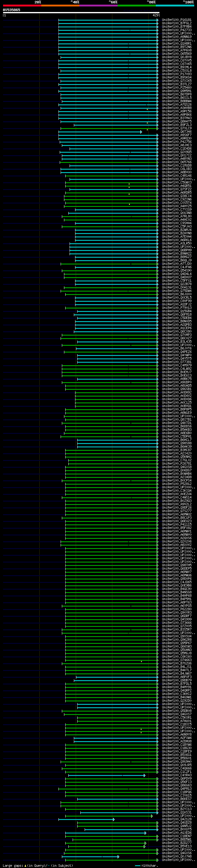Click the '~80%' legend label
Screen dimensions: 197x868
pos(151,2)
